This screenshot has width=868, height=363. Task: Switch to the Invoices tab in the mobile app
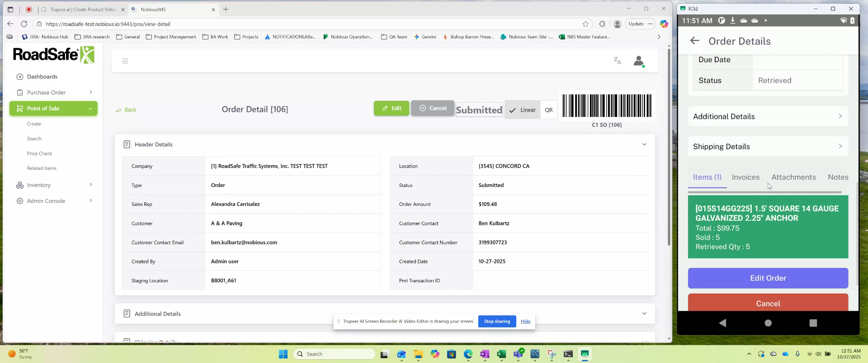click(745, 177)
